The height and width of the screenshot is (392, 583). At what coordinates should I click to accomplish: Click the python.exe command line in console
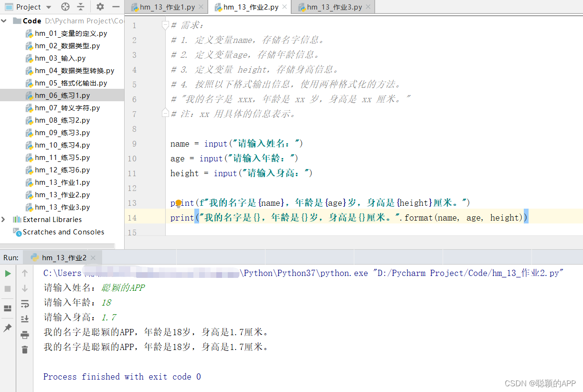(304, 273)
